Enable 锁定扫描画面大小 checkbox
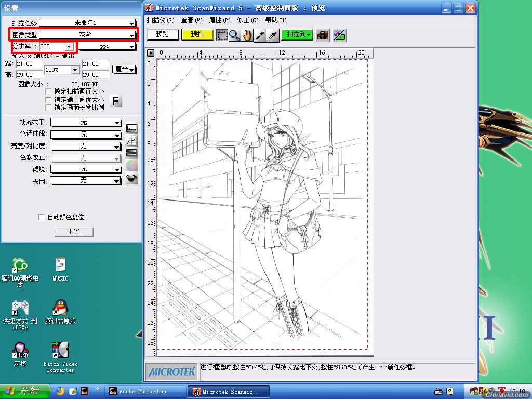532x399 pixels. [48, 91]
